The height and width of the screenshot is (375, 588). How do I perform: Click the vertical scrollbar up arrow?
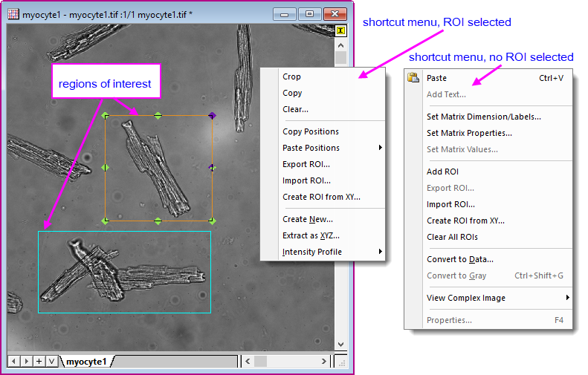[x=340, y=45]
